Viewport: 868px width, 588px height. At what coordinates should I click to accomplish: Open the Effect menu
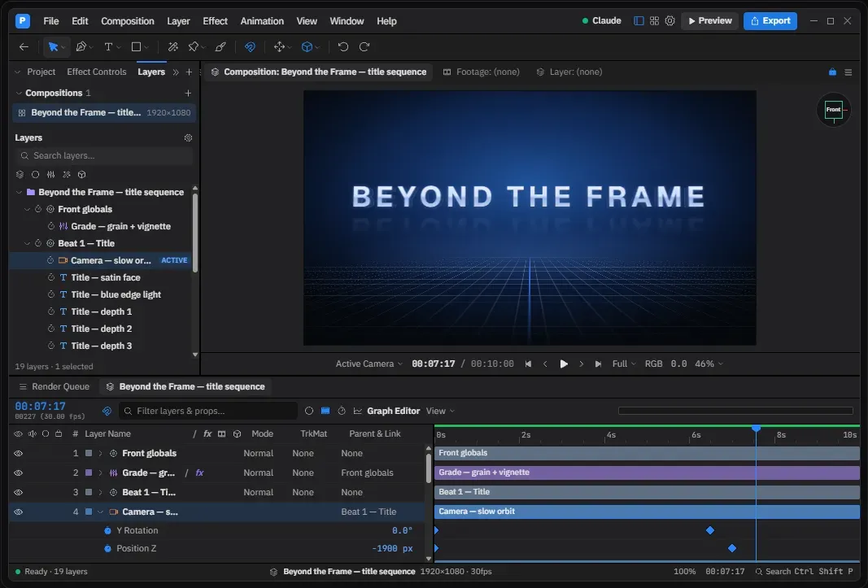(x=215, y=21)
